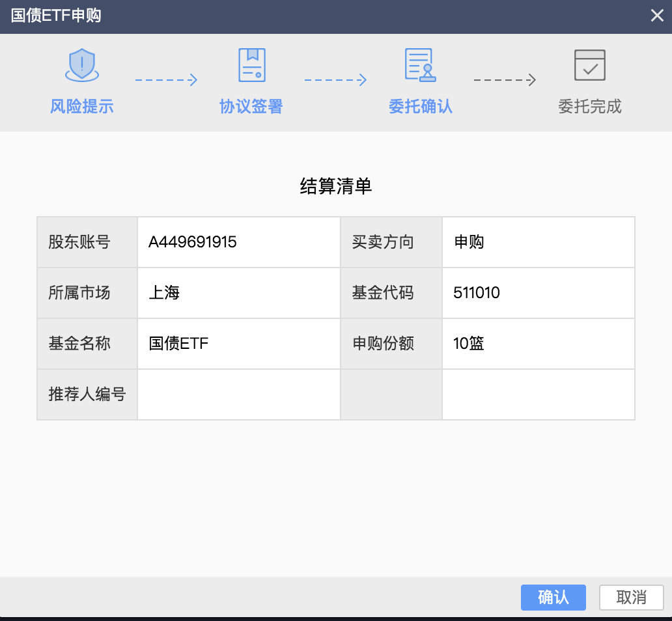
Task: Click the order completed checkmark icon
Action: pos(589,65)
